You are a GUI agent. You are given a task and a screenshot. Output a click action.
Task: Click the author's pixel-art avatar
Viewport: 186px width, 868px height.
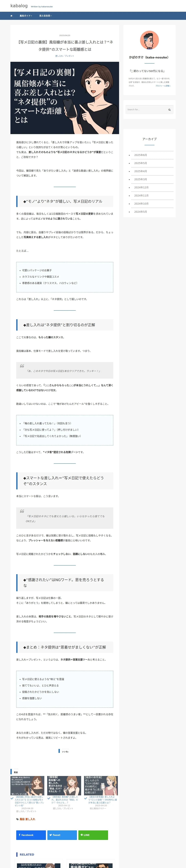click(149, 40)
